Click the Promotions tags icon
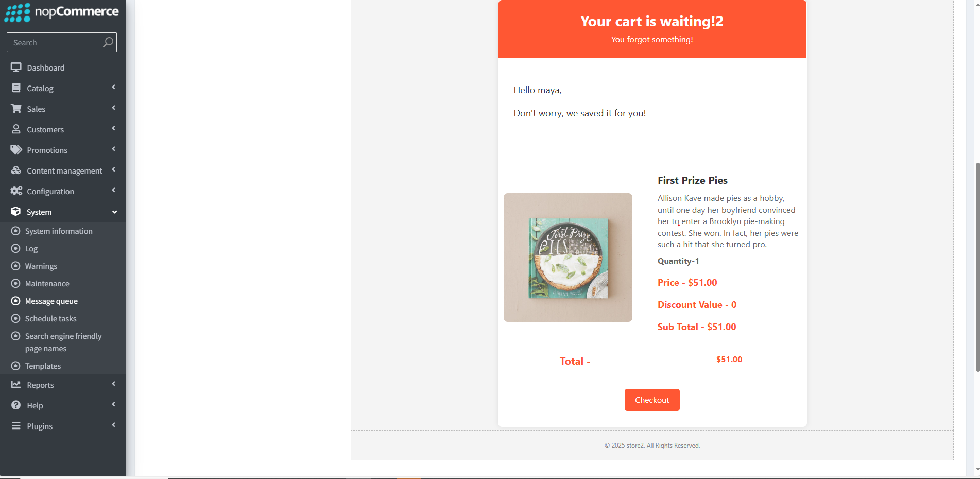This screenshot has width=980, height=479. point(16,150)
